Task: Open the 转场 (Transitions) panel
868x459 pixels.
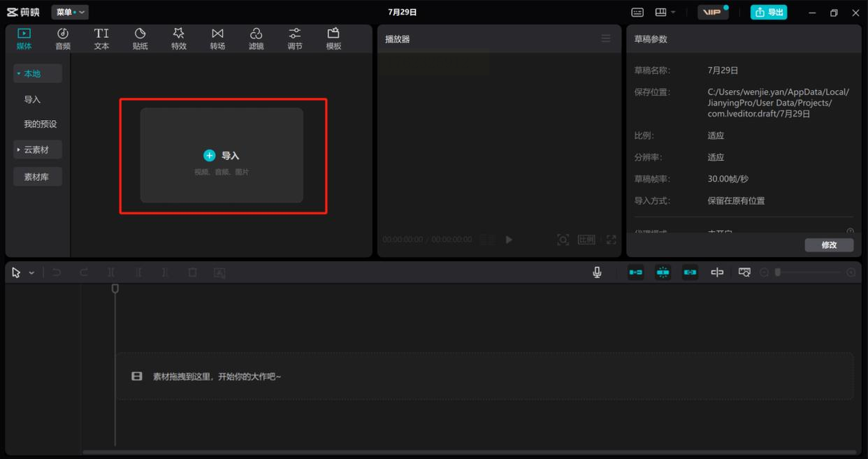Action: (x=217, y=38)
